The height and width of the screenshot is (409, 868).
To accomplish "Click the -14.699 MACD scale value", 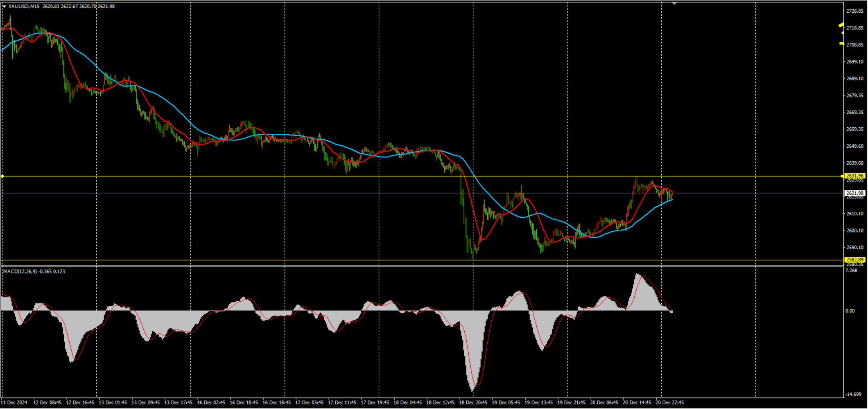I will point(853,394).
